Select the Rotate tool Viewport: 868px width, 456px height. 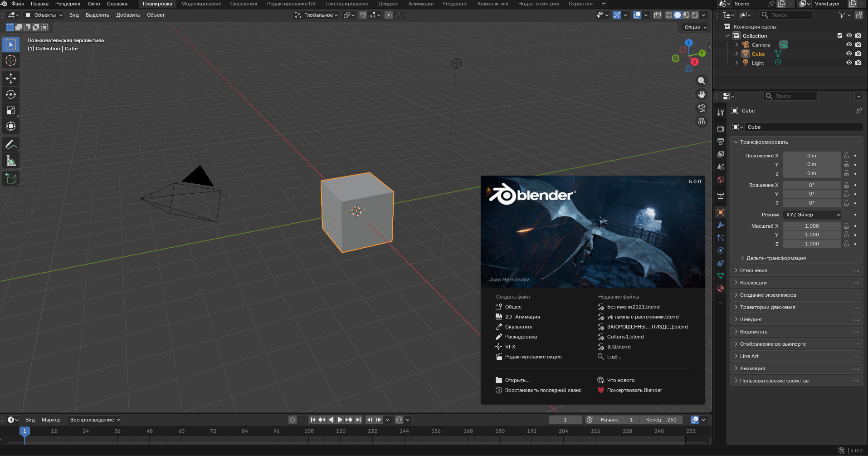(x=11, y=94)
